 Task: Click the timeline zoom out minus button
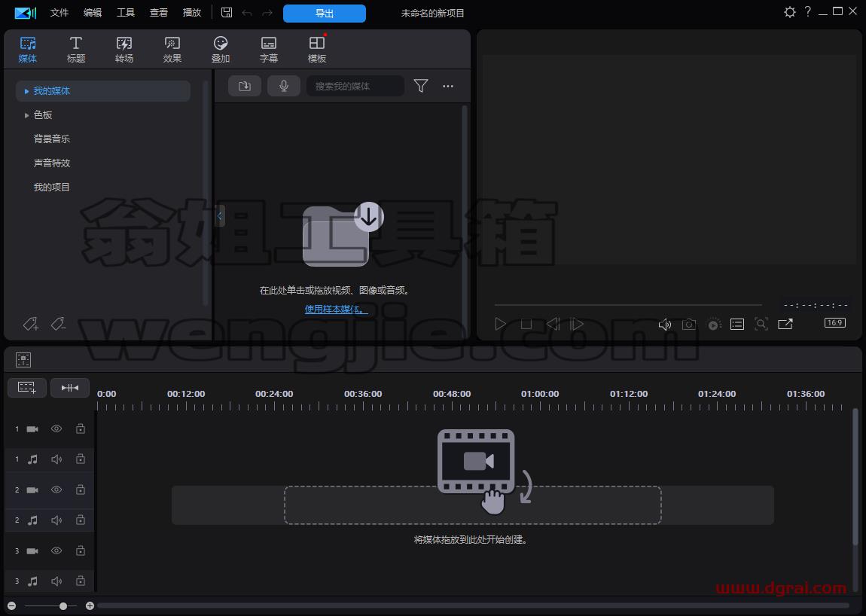11,606
